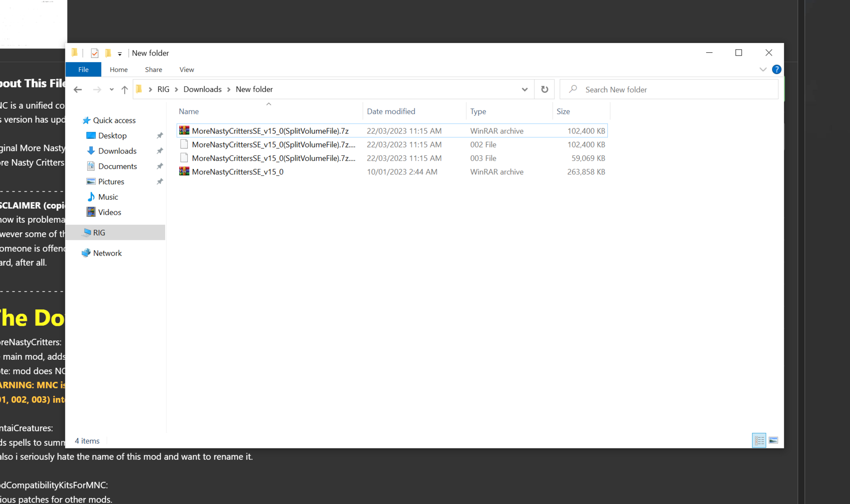Select the 003 File icon

coord(184,158)
